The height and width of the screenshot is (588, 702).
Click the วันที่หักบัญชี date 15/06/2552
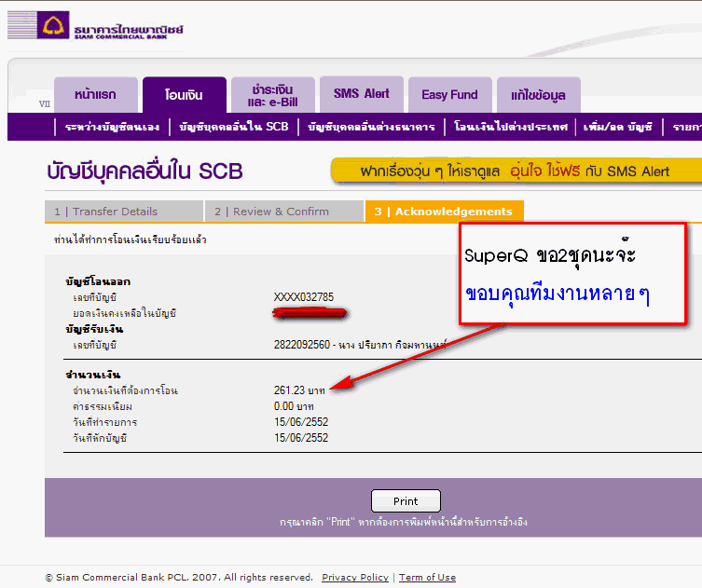coord(301,438)
